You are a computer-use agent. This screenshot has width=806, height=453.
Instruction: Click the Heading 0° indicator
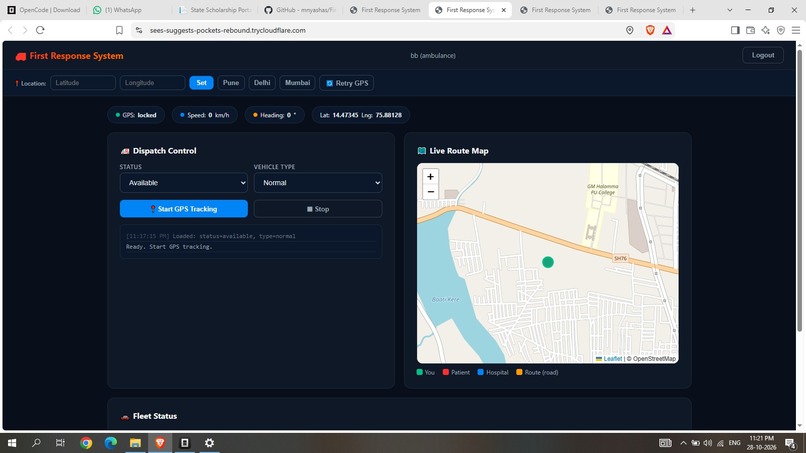pyautogui.click(x=274, y=115)
